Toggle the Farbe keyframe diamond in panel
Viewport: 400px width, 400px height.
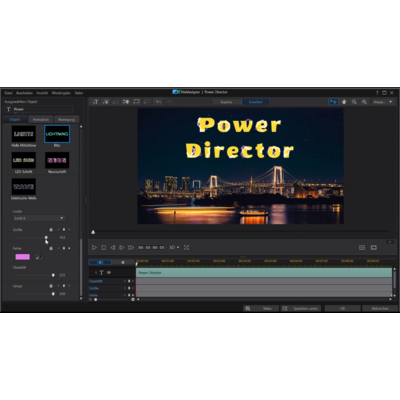pos(64,248)
